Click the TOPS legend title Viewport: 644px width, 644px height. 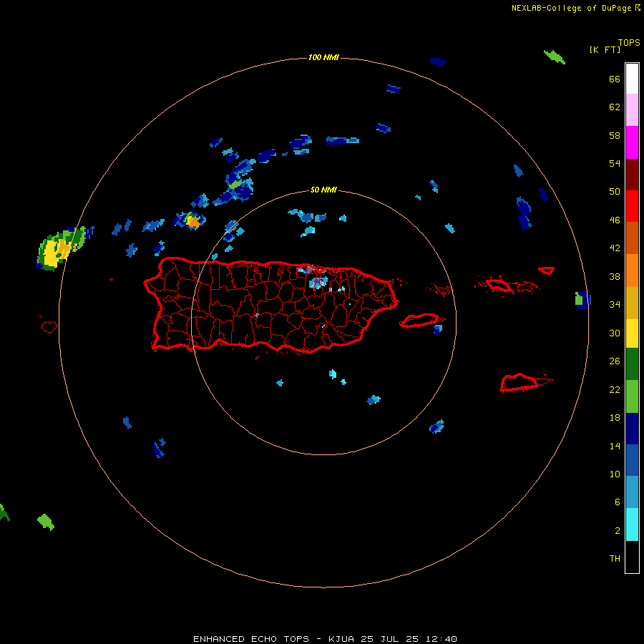pyautogui.click(x=629, y=42)
